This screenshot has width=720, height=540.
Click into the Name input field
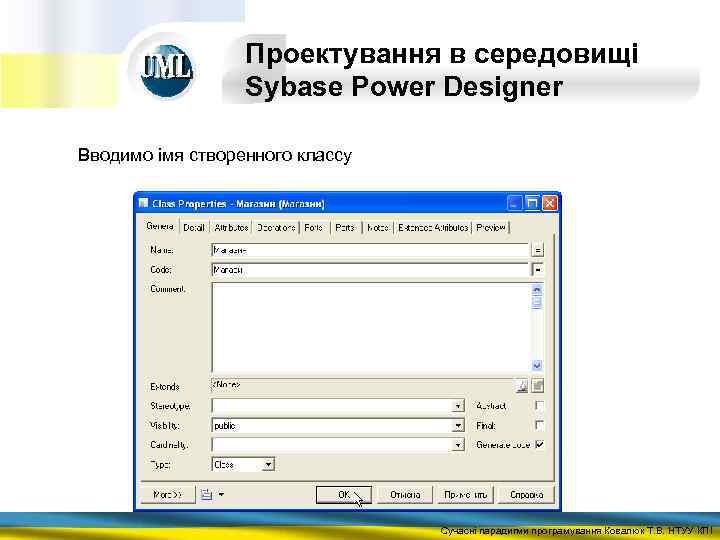[370, 250]
